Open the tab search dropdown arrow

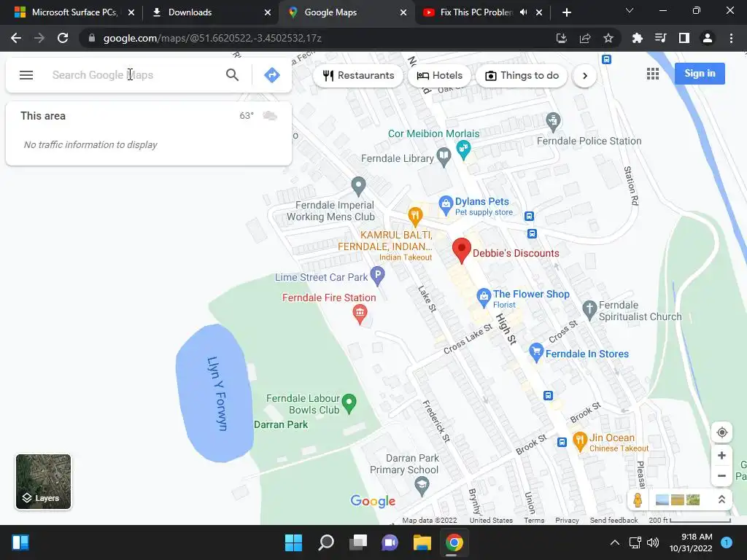(630, 10)
